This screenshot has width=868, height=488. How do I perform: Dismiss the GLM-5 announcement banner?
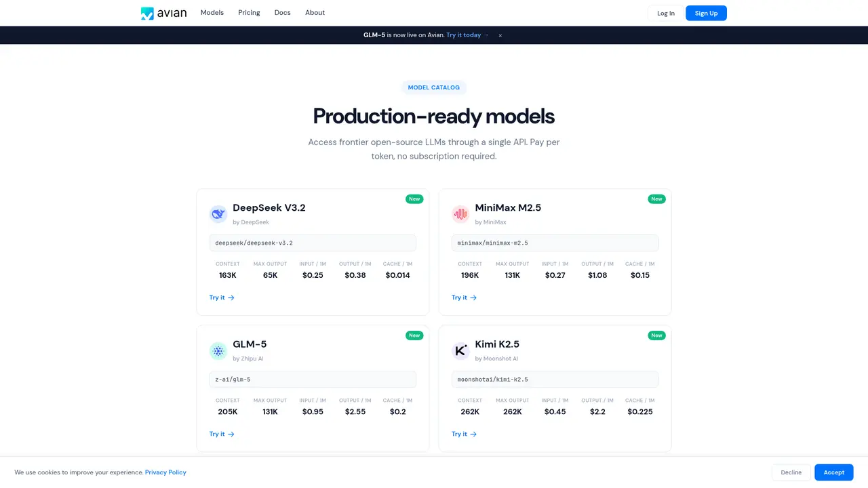click(500, 35)
